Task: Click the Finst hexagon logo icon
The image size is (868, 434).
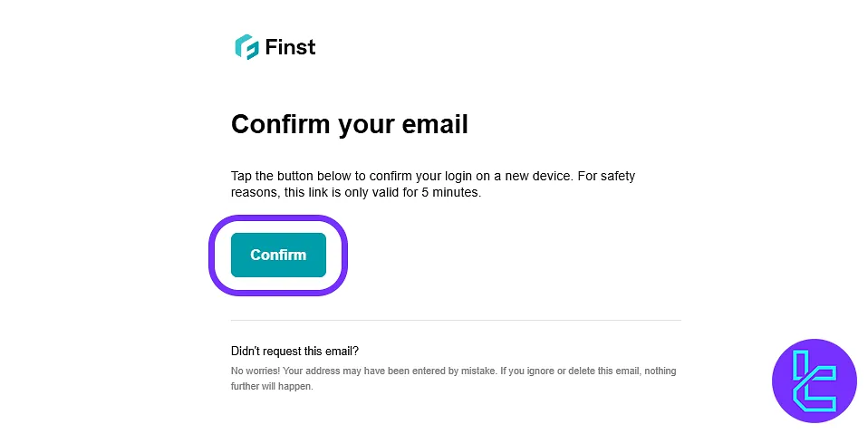Action: 246,47
